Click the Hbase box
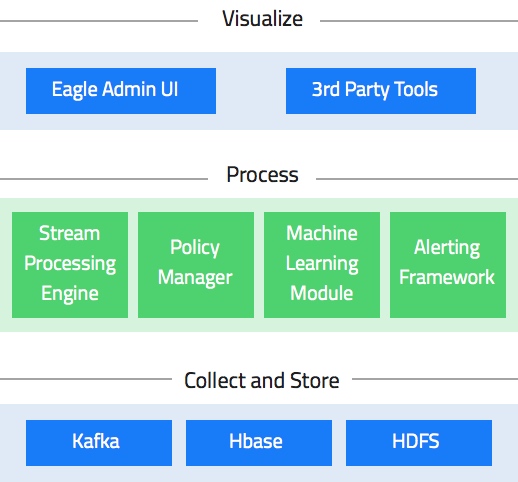Image resolution: width=518 pixels, height=482 pixels. coord(259,443)
